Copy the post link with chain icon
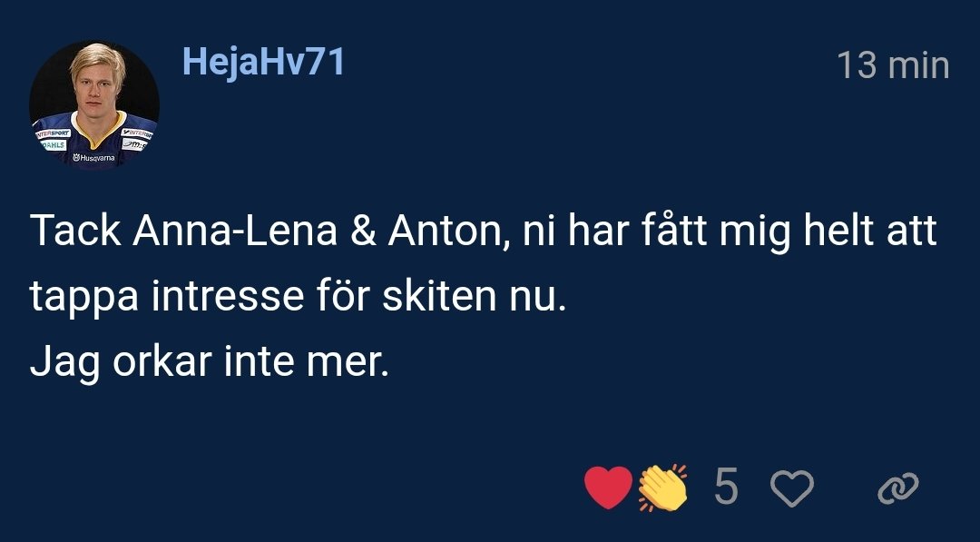This screenshot has width=980, height=542. click(x=898, y=489)
